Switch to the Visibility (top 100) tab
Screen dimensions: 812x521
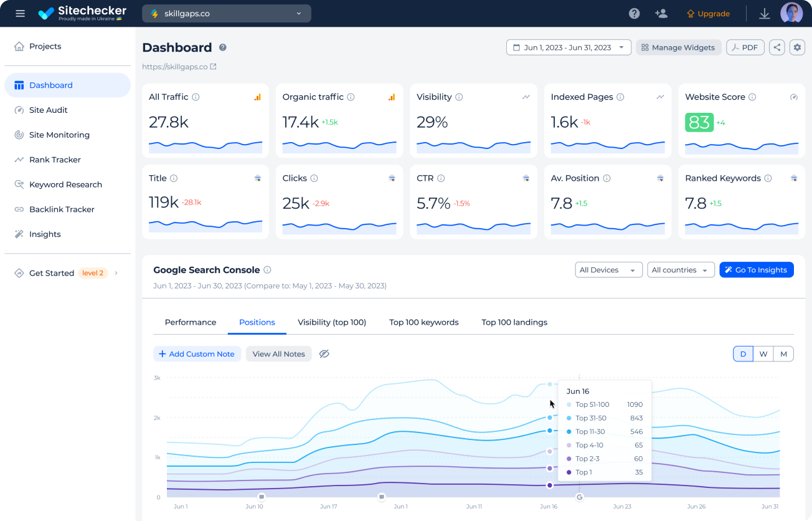332,322
